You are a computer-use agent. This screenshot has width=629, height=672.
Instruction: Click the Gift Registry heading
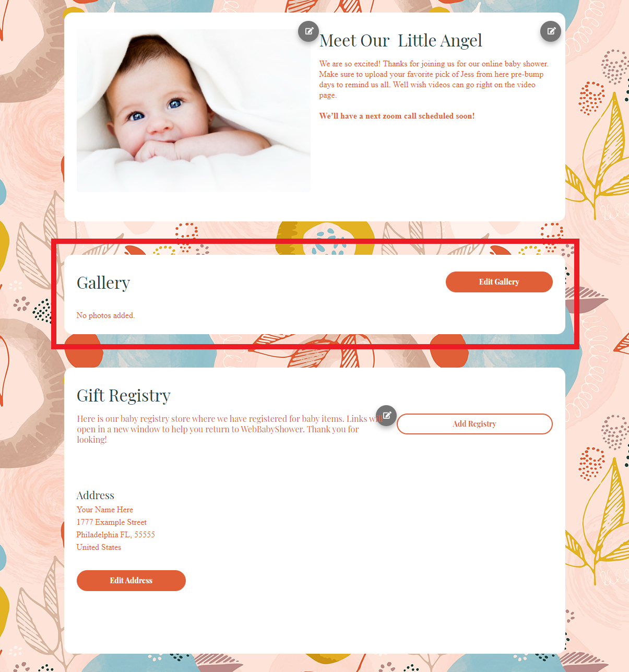pyautogui.click(x=124, y=396)
